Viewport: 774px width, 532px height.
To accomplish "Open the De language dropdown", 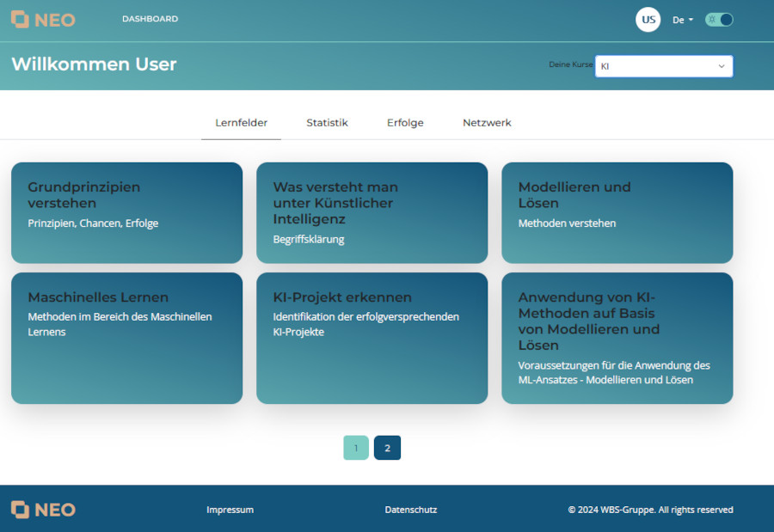I will [683, 20].
